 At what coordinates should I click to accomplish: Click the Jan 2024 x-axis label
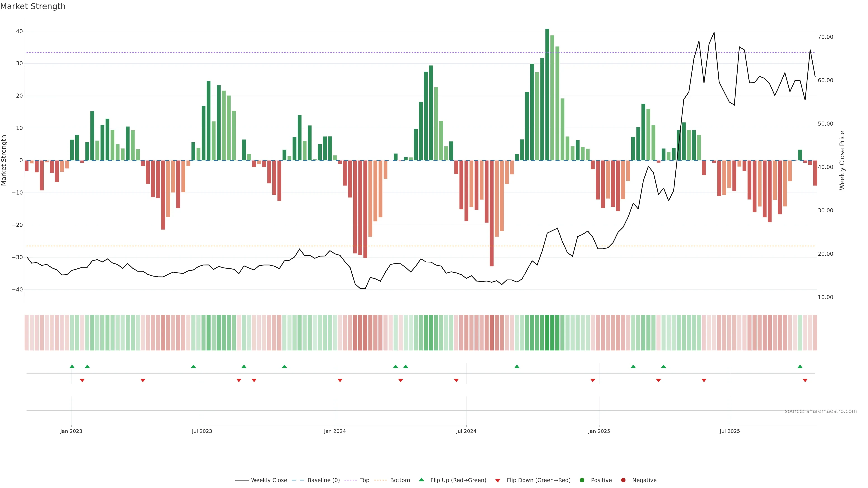(x=335, y=431)
